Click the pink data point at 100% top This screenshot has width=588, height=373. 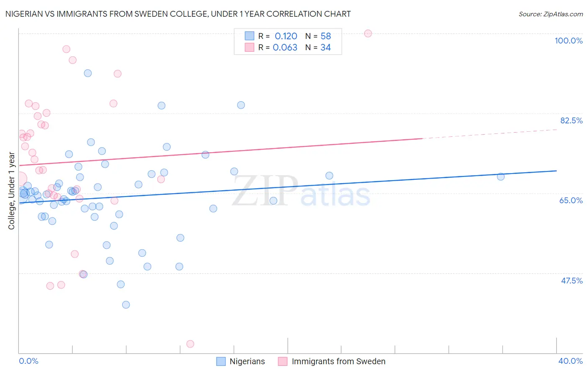click(368, 33)
